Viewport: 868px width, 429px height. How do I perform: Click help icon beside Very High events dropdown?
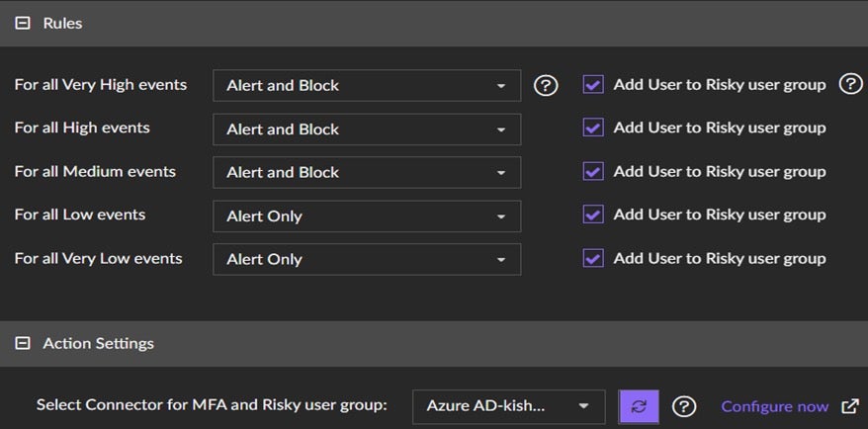pos(546,85)
